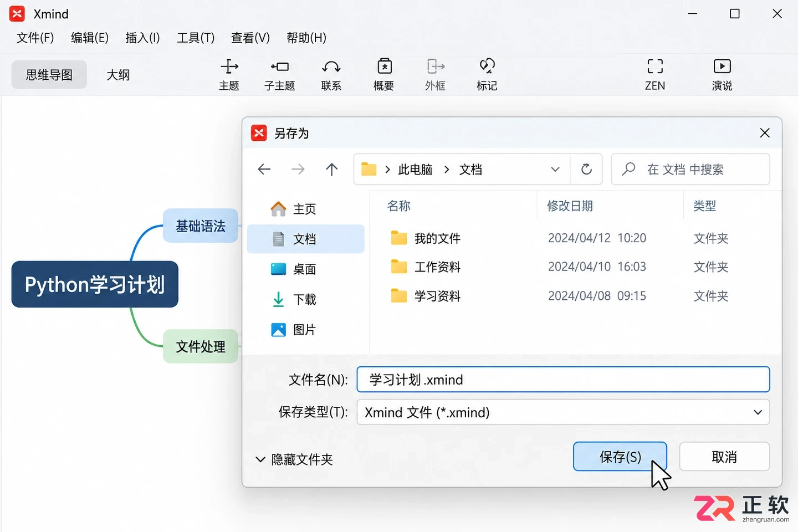Click the 保存(S) button
Image resolution: width=798 pixels, height=532 pixels.
pyautogui.click(x=620, y=457)
